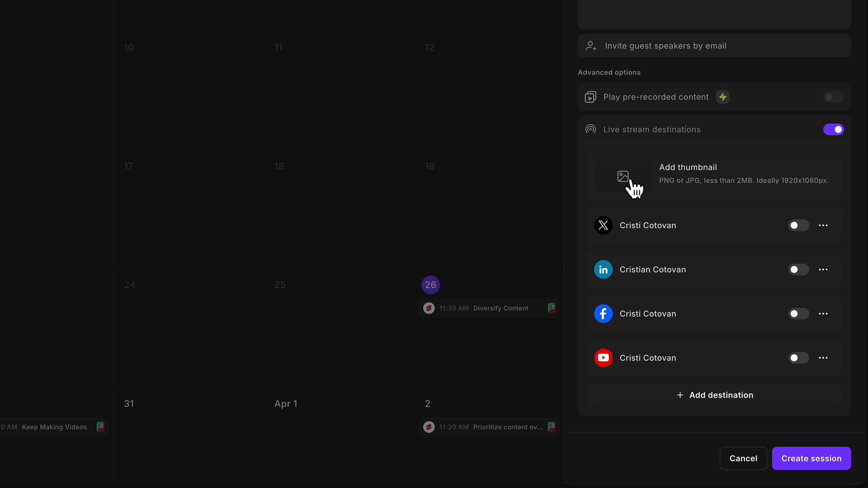Open the overflow menu for the Facebook destination
This screenshot has height=488, width=868.
click(x=824, y=314)
